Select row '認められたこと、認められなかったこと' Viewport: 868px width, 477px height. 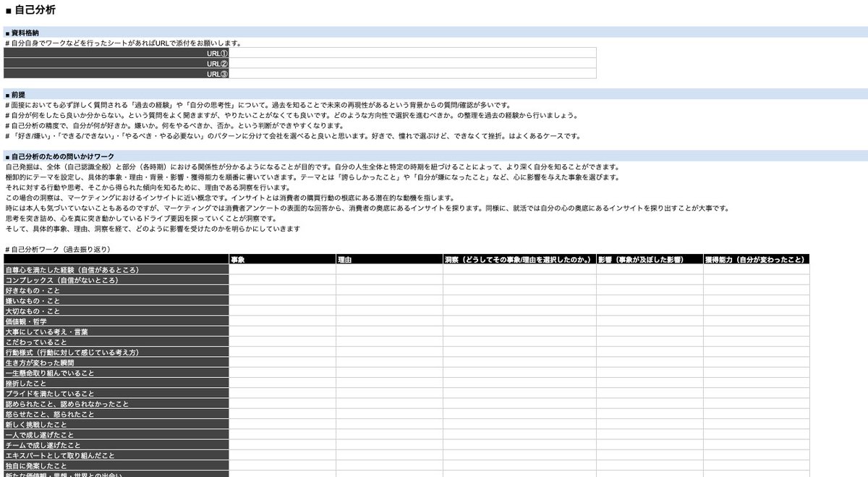point(116,404)
